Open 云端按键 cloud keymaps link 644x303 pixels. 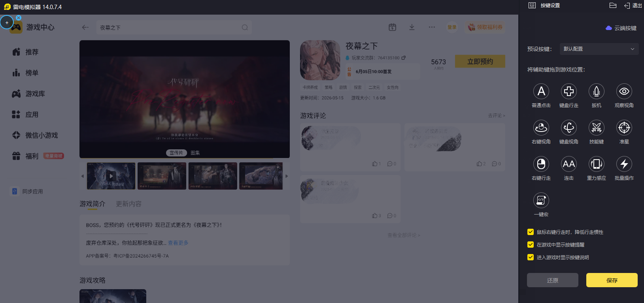[621, 28]
